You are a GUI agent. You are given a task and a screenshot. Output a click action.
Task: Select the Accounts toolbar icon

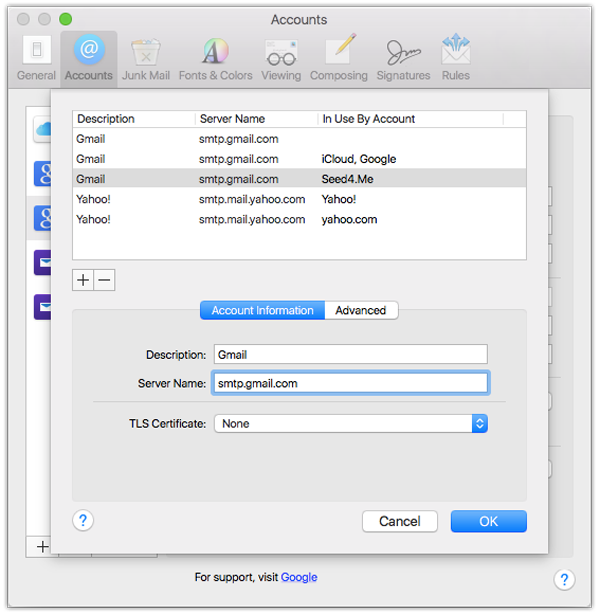click(89, 58)
